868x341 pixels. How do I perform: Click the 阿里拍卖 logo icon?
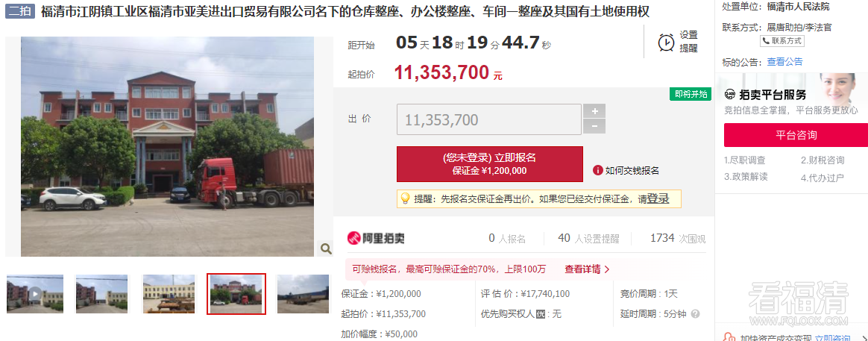point(353,238)
